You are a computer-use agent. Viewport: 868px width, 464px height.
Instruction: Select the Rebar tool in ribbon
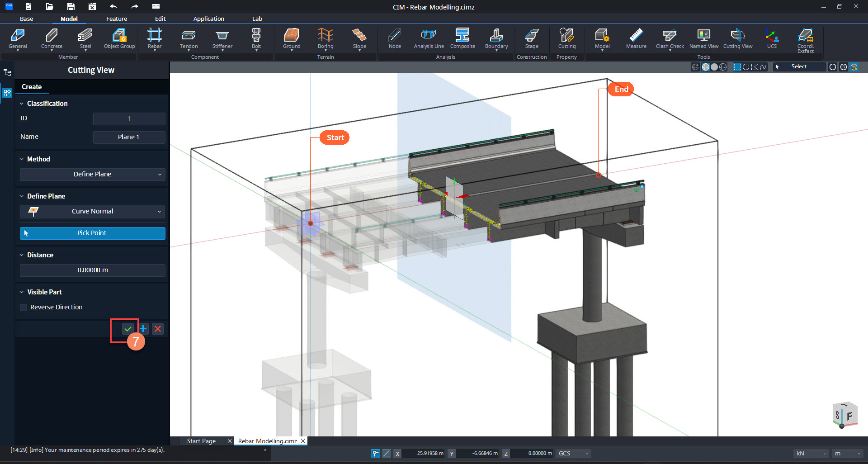(154, 38)
